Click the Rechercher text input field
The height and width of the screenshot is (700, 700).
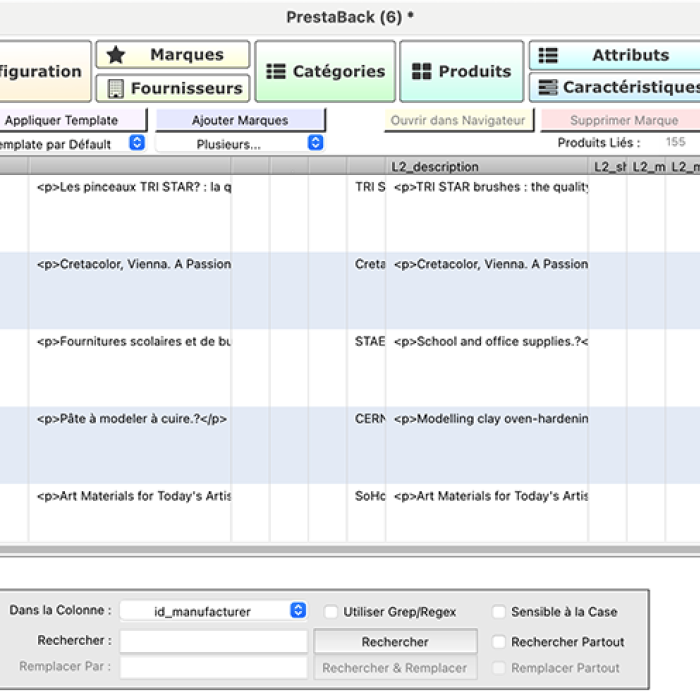pyautogui.click(x=213, y=642)
